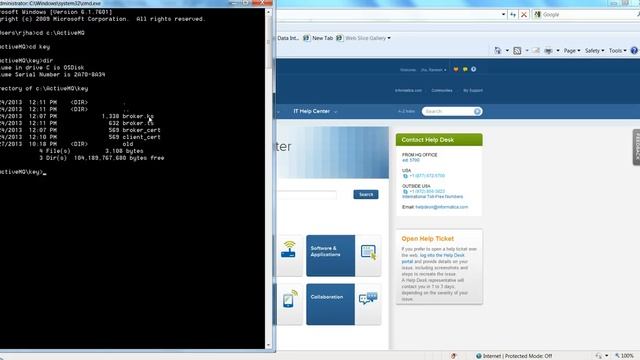640x360 pixels.
Task: Click the Print icon in command bar
Action: coord(549,51)
